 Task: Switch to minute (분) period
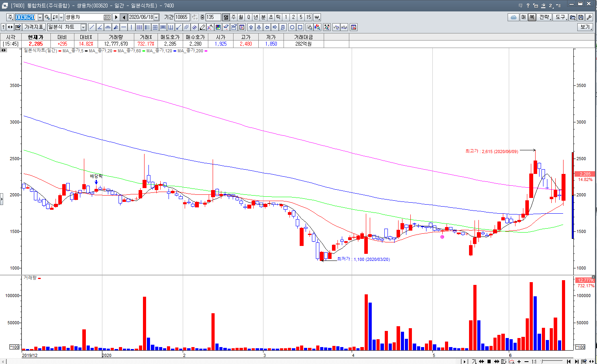263,17
